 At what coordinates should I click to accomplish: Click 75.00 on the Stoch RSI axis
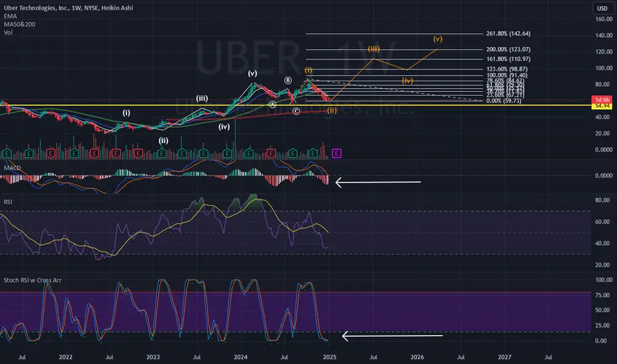(604, 295)
